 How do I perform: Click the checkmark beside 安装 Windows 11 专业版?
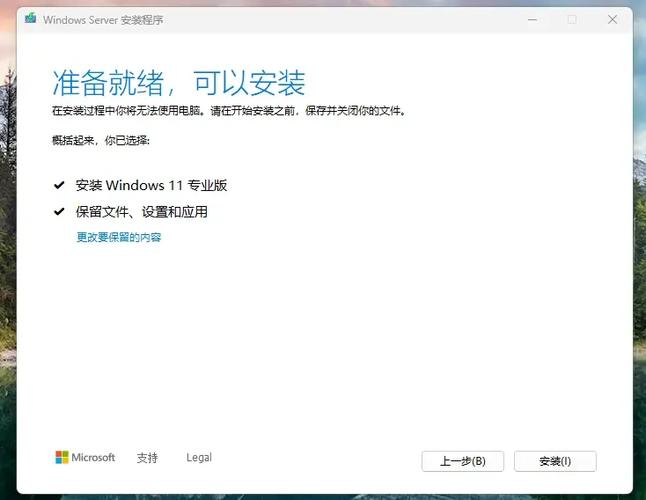[59, 185]
